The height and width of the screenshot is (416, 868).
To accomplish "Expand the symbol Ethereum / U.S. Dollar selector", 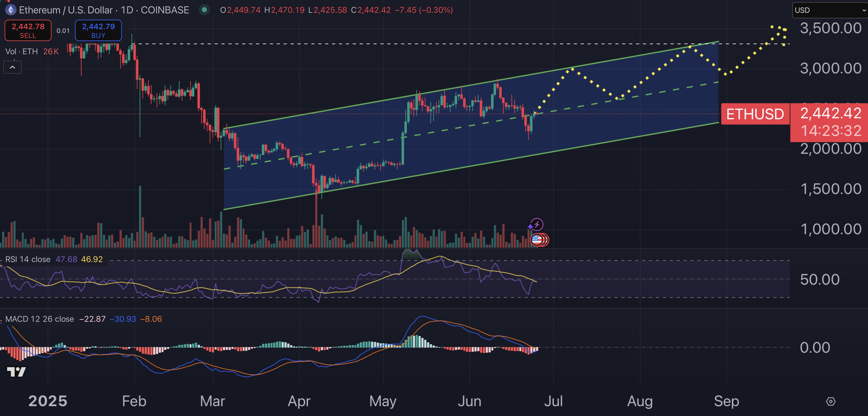I will 66,10.
